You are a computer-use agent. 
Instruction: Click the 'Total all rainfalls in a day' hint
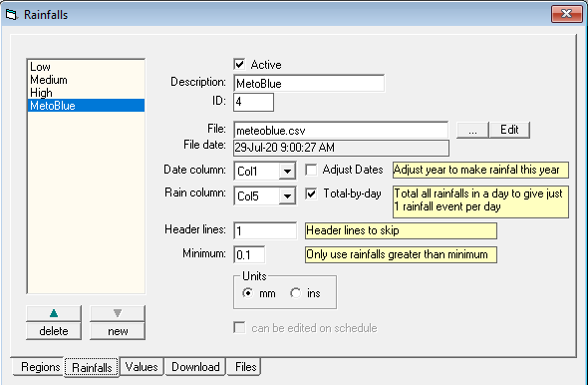tap(480, 201)
